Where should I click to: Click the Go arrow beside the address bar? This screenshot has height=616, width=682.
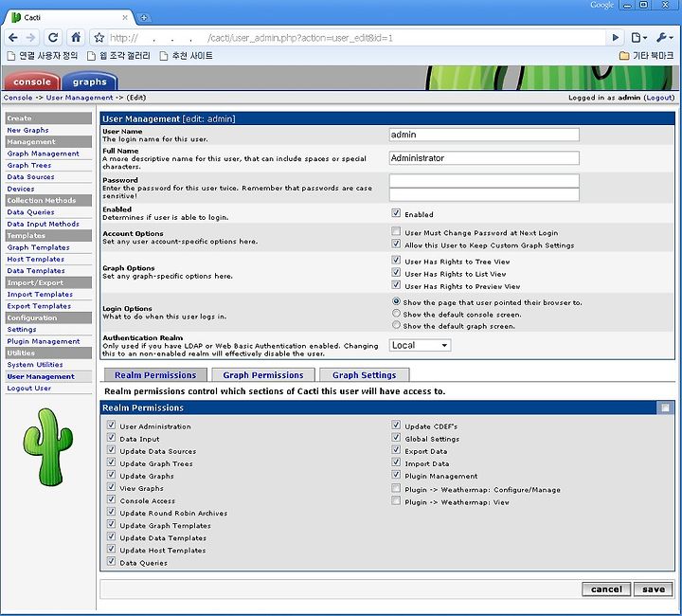click(x=615, y=38)
